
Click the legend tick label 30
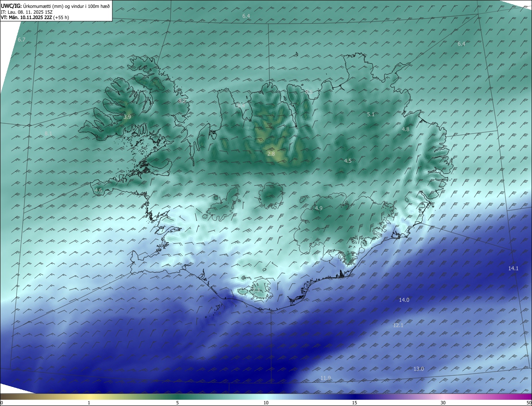click(443, 403)
